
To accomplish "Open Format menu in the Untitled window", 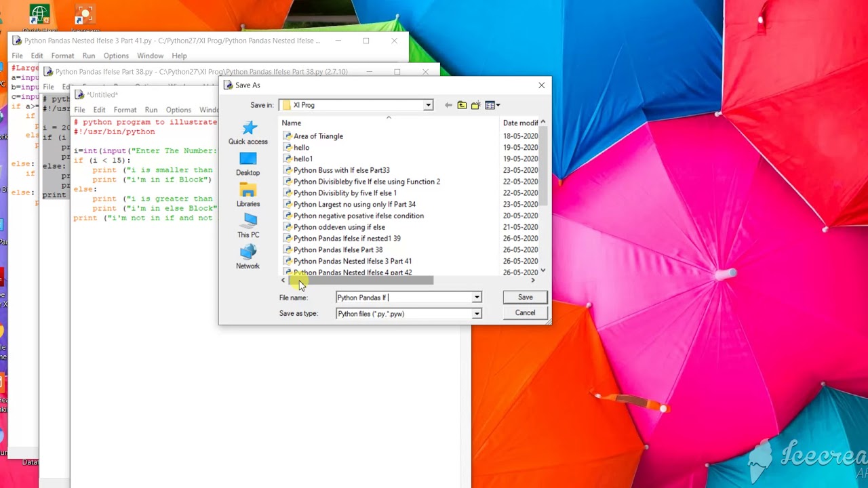I will (125, 110).
